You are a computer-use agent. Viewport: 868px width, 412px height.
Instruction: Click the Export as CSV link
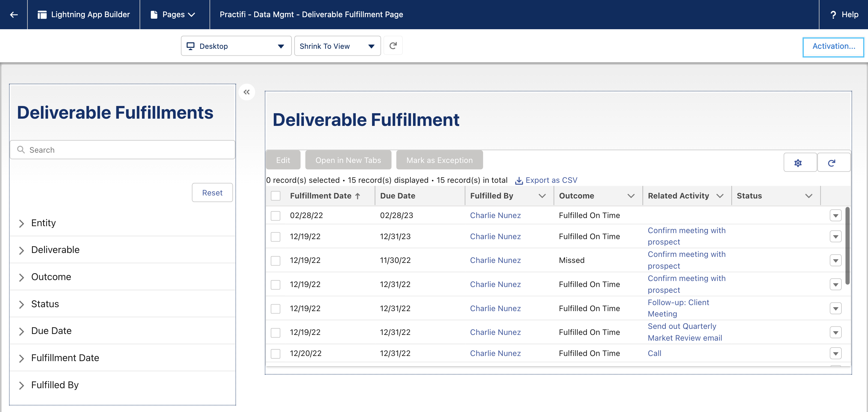pyautogui.click(x=551, y=180)
